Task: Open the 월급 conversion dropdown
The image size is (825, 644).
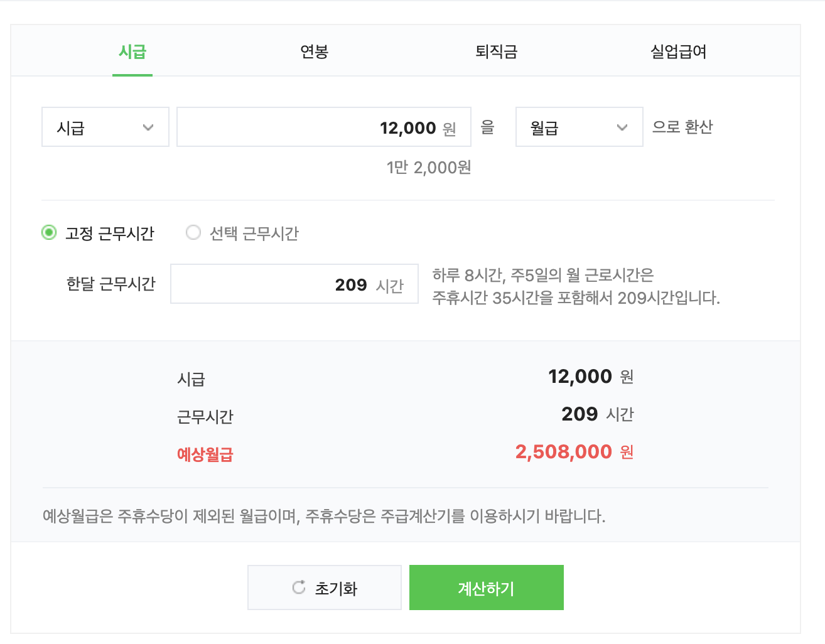Action: (x=579, y=127)
